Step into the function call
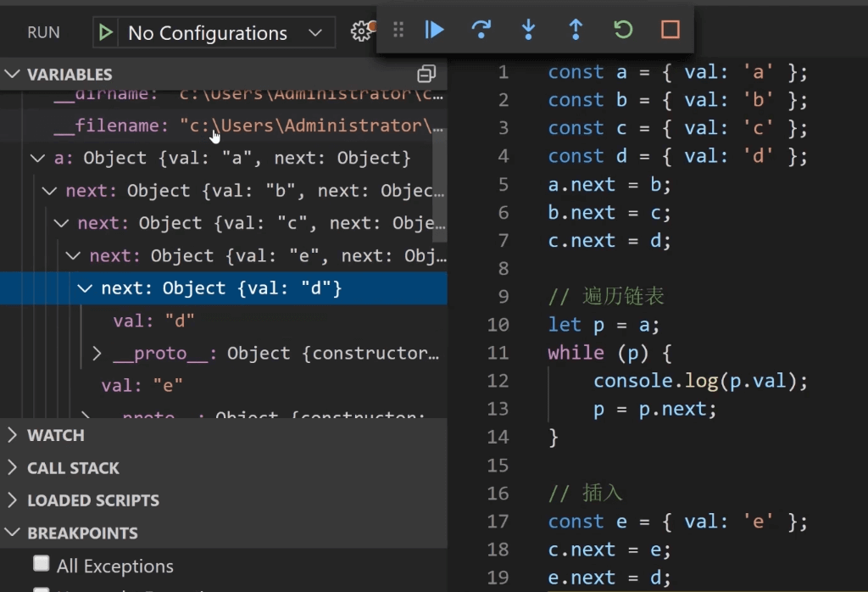Viewport: 868px width, 592px height. coord(529,30)
